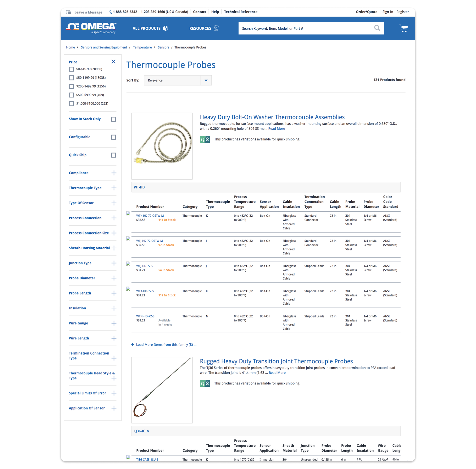Open product WTK-HD-72-OSTW-M link
This screenshot has width=476, height=469.
point(150,215)
